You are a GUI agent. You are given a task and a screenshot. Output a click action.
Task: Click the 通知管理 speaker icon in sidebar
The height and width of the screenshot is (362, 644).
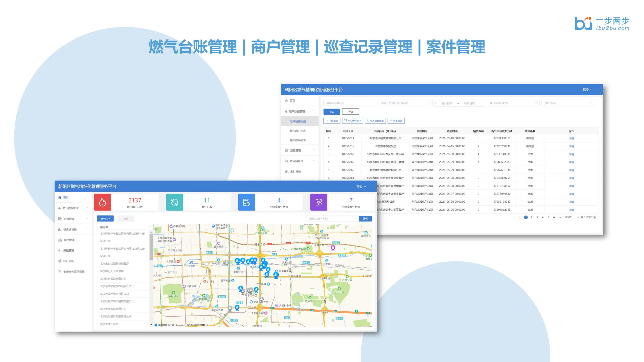[x=60, y=250]
